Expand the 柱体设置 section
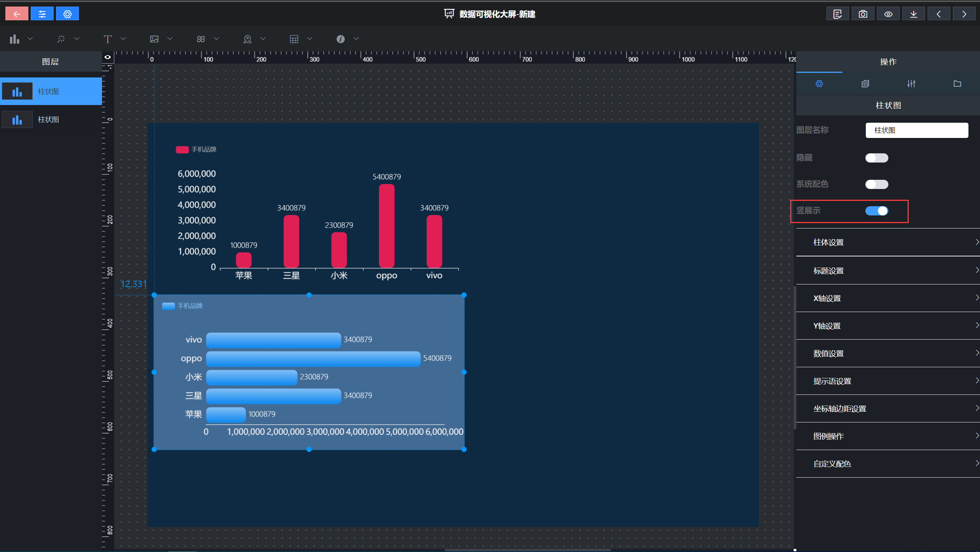 coord(888,242)
